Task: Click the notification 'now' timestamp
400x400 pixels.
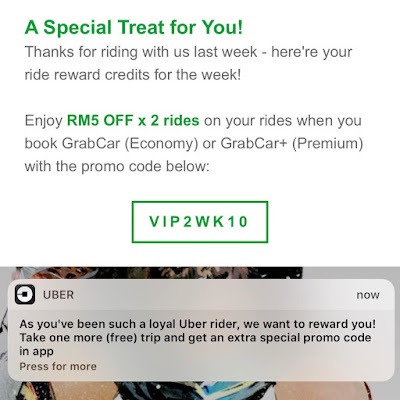Action: (x=368, y=295)
